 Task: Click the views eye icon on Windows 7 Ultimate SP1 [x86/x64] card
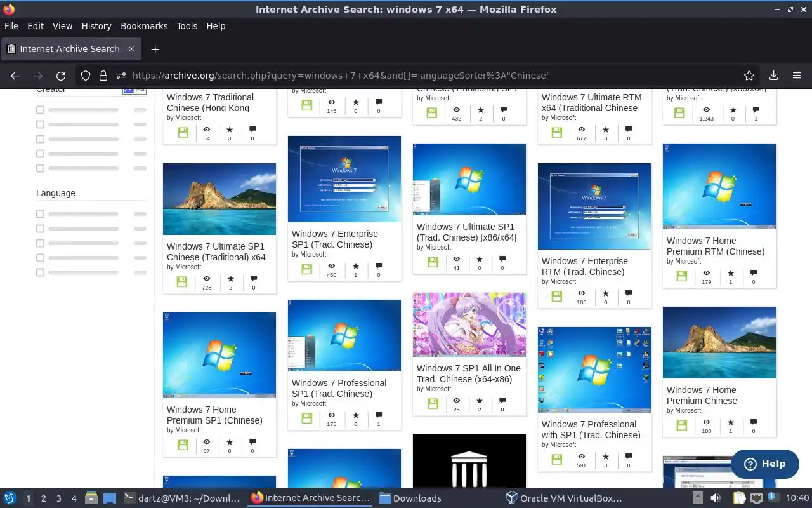[x=456, y=259]
